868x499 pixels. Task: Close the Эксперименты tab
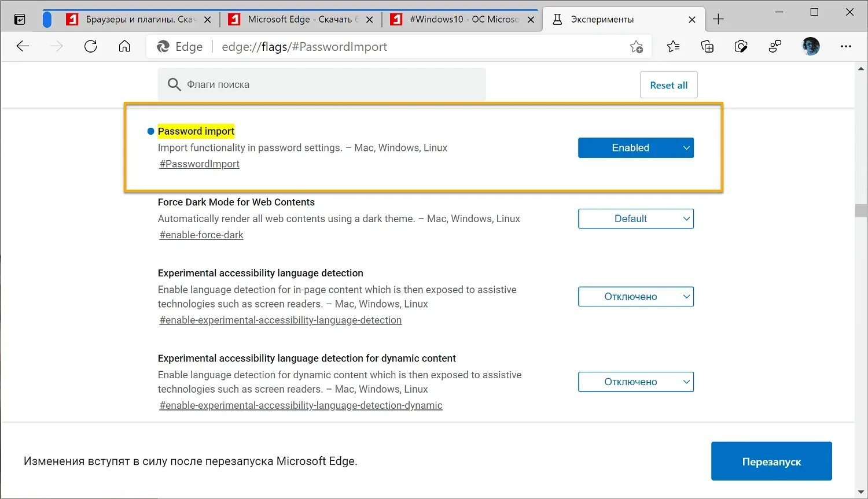click(x=692, y=20)
